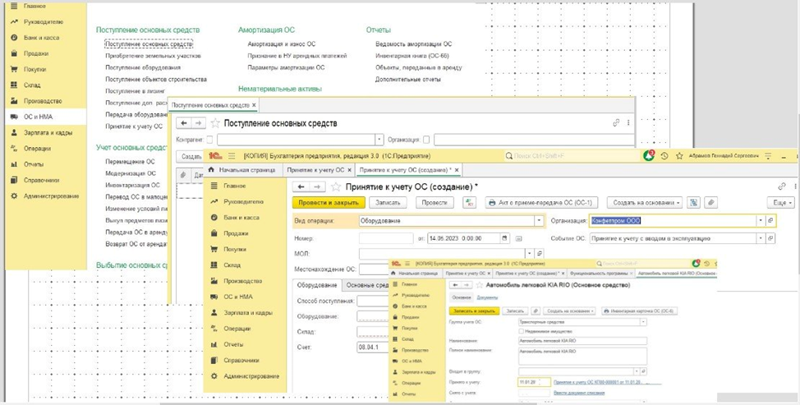The height and width of the screenshot is (405, 800).
Task: Add Принятие к учету ОС (создание) to favorites star
Action: click(336, 187)
